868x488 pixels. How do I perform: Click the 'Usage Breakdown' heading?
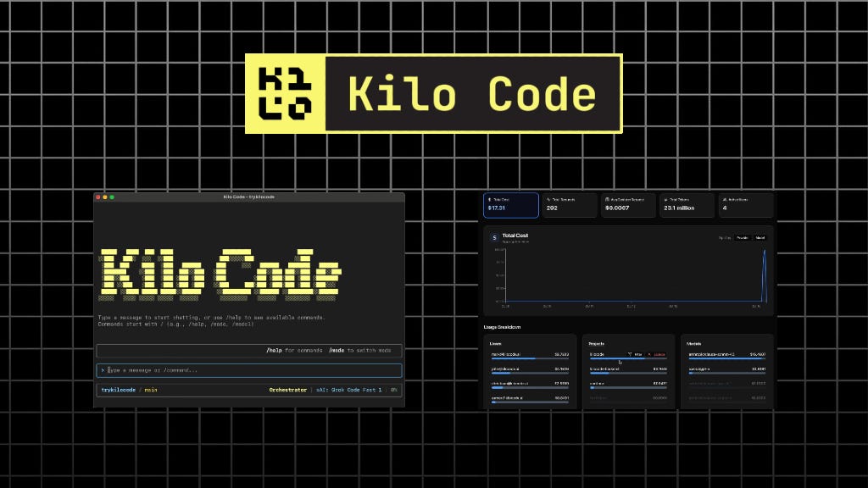tap(502, 327)
